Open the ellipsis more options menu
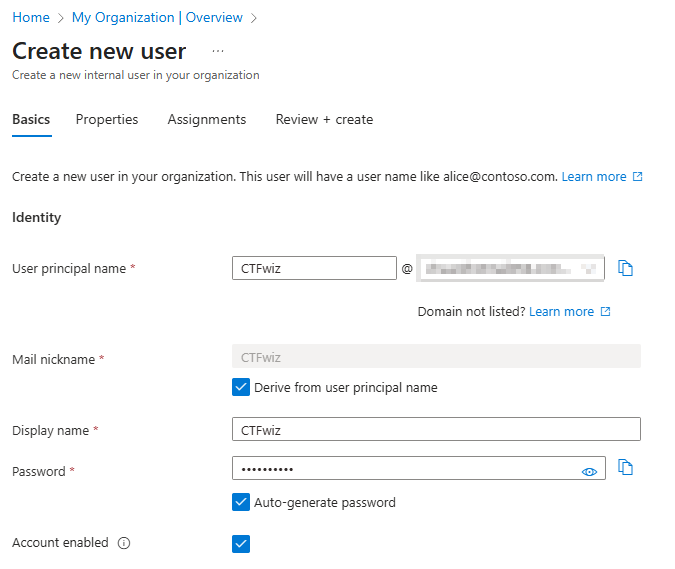Viewport: 675px width, 569px height. click(218, 51)
